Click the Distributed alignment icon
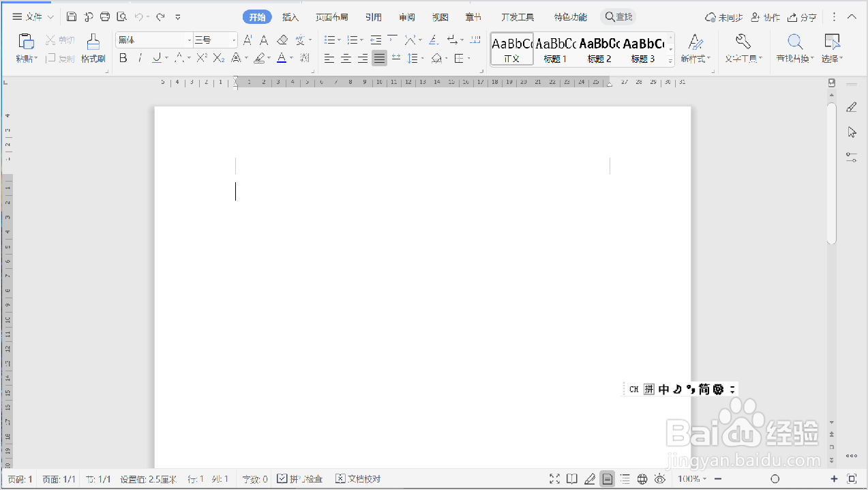The width and height of the screenshot is (868, 490). 396,59
